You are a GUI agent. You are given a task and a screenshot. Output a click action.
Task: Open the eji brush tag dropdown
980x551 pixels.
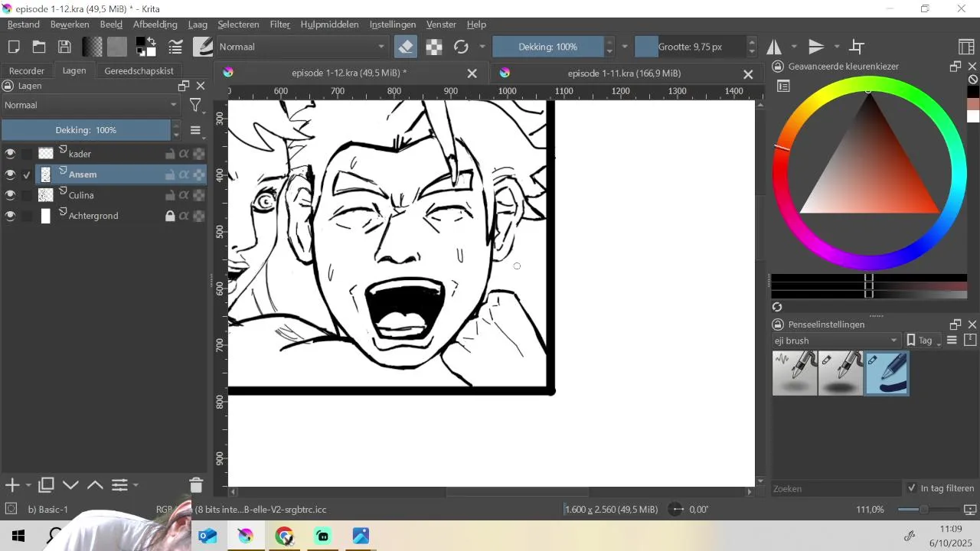click(x=836, y=341)
